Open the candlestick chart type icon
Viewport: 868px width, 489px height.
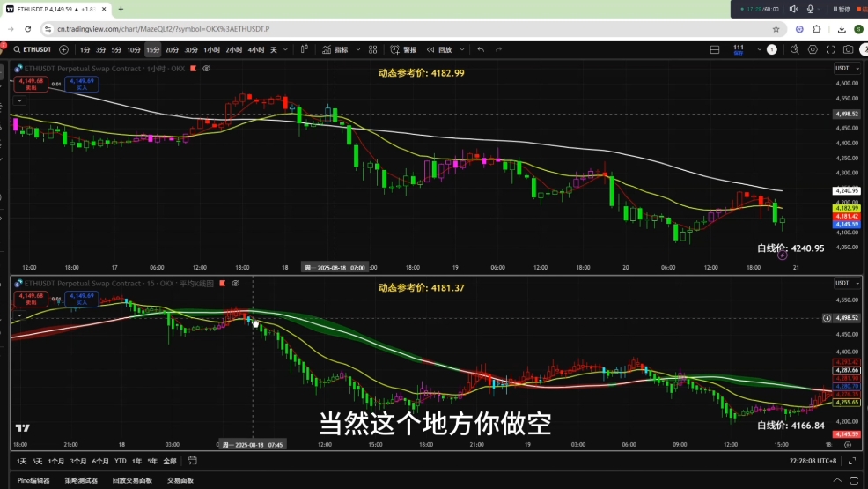tap(305, 49)
